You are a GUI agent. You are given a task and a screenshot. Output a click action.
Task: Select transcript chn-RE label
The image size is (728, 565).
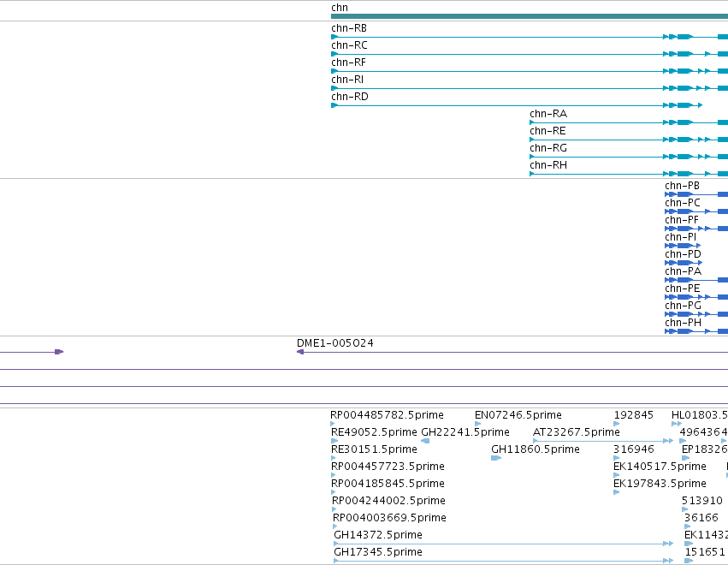tap(547, 131)
